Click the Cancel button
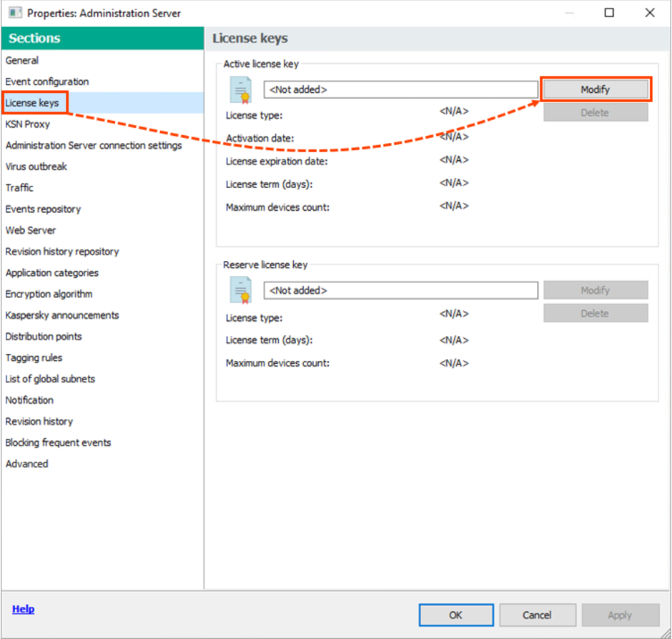672x639 pixels. tap(537, 615)
